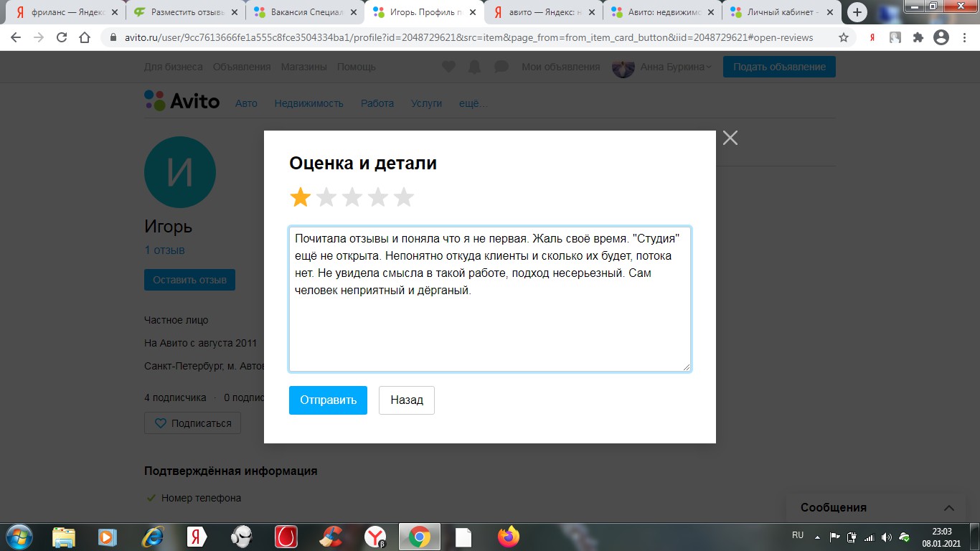Set rating to fifth star
The height and width of the screenshot is (551, 980).
point(404,197)
